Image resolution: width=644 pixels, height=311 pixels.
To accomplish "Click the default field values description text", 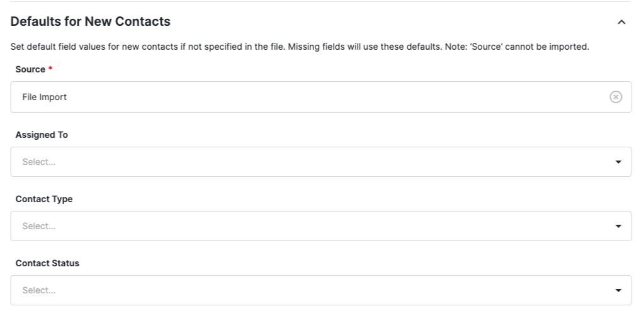I will point(300,48).
